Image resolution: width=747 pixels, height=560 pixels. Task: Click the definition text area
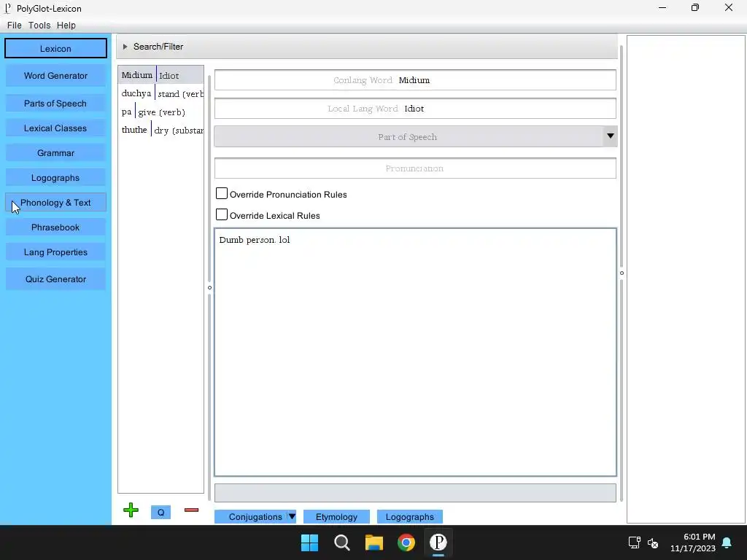(415, 352)
